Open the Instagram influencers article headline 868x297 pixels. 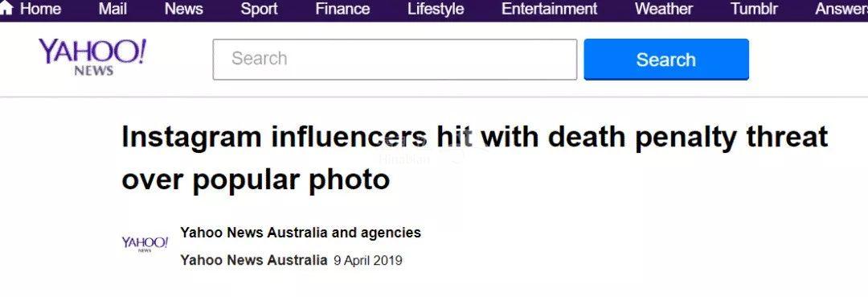pyautogui.click(x=474, y=158)
